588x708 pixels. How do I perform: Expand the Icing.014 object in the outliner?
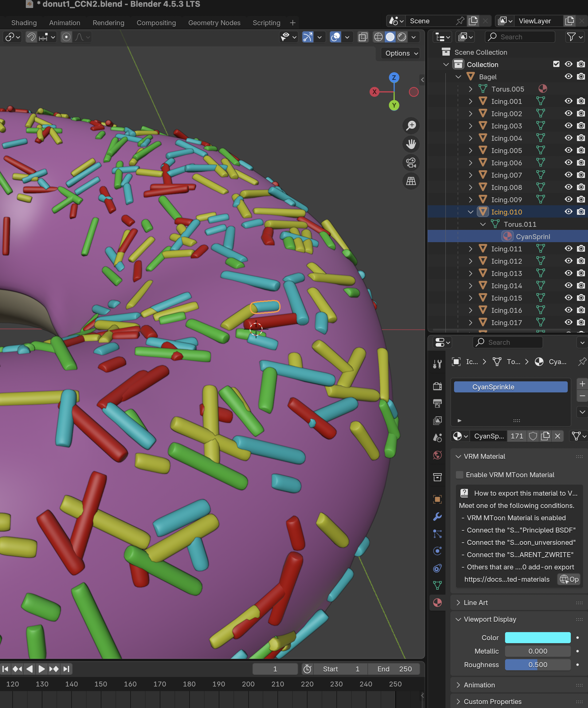470,285
